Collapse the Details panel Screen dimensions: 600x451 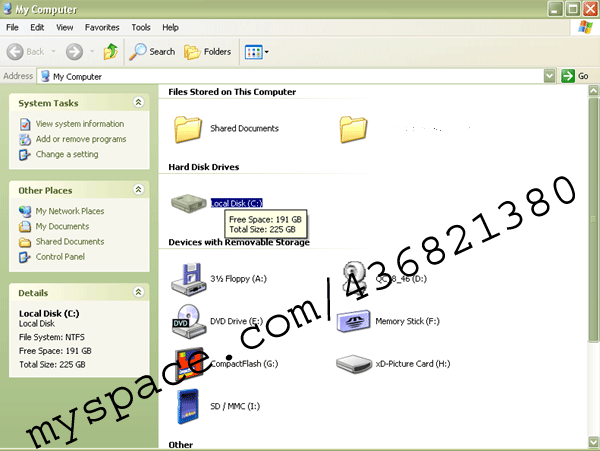click(x=139, y=292)
